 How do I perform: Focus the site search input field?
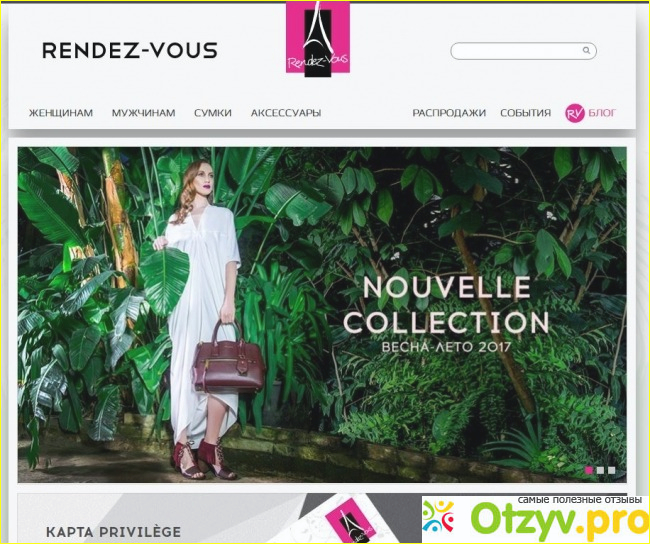pos(523,51)
